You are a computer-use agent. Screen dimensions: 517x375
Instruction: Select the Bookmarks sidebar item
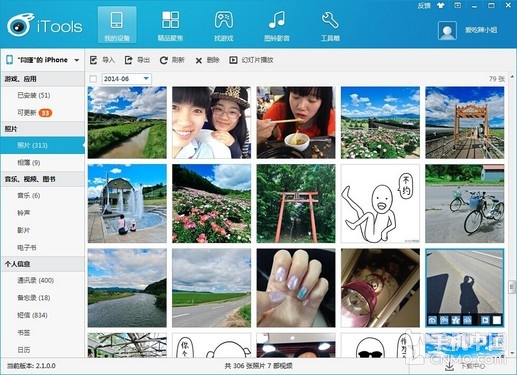pos(43,333)
